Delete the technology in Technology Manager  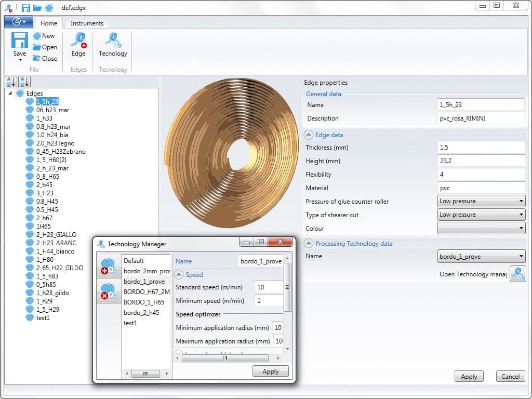click(109, 292)
